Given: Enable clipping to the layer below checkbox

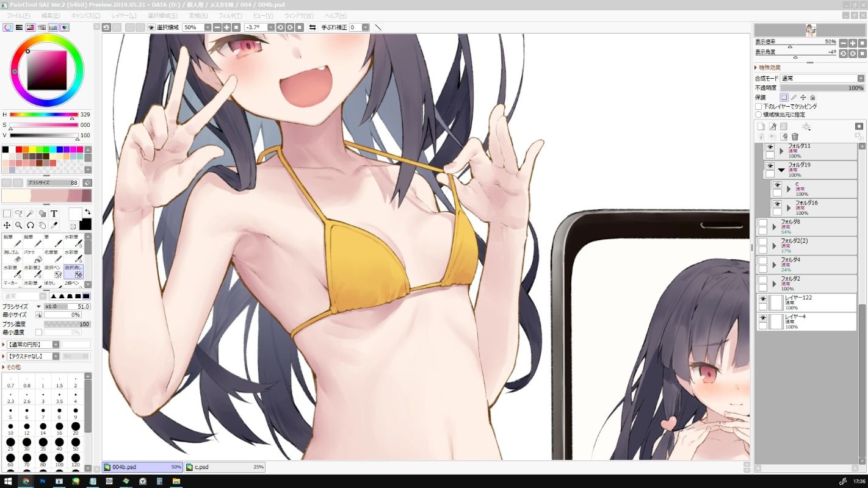Looking at the screenshot, I should click(759, 106).
